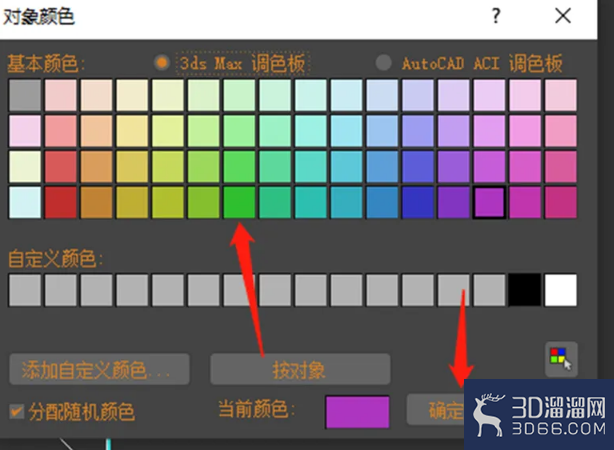Choose the turquoise swatch in bottom row
The height and width of the screenshot is (450, 614).
tap(311, 202)
